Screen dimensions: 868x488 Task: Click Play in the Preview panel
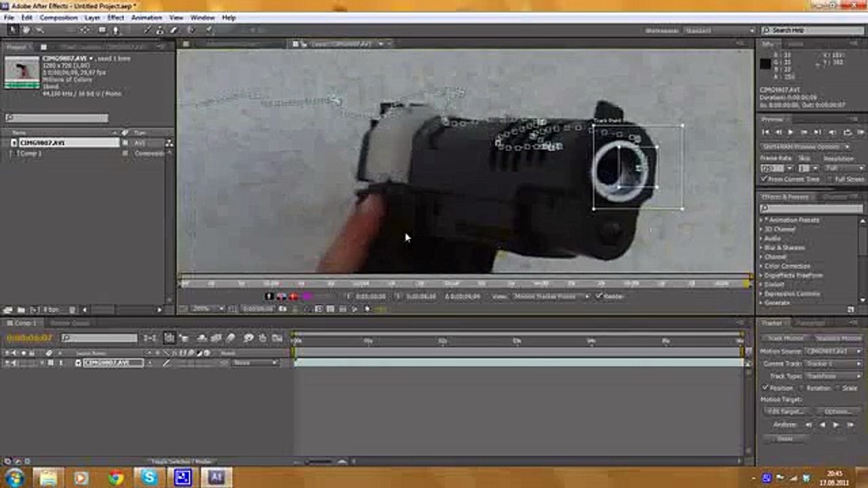click(x=790, y=132)
